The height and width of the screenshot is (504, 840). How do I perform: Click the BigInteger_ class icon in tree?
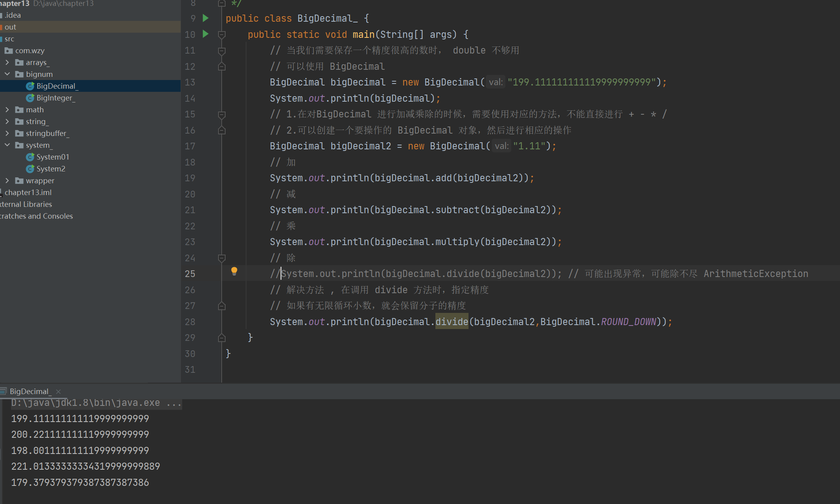coord(30,98)
